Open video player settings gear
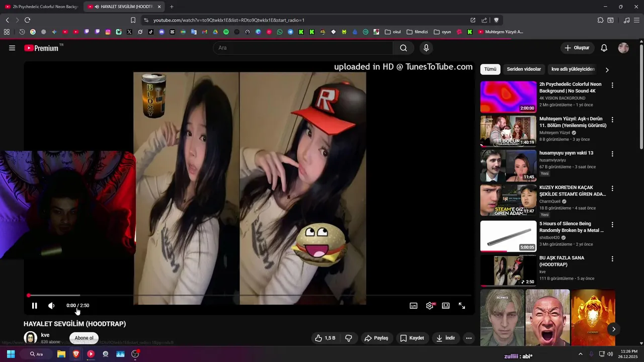Screen dimensions: 644x362 430,306
